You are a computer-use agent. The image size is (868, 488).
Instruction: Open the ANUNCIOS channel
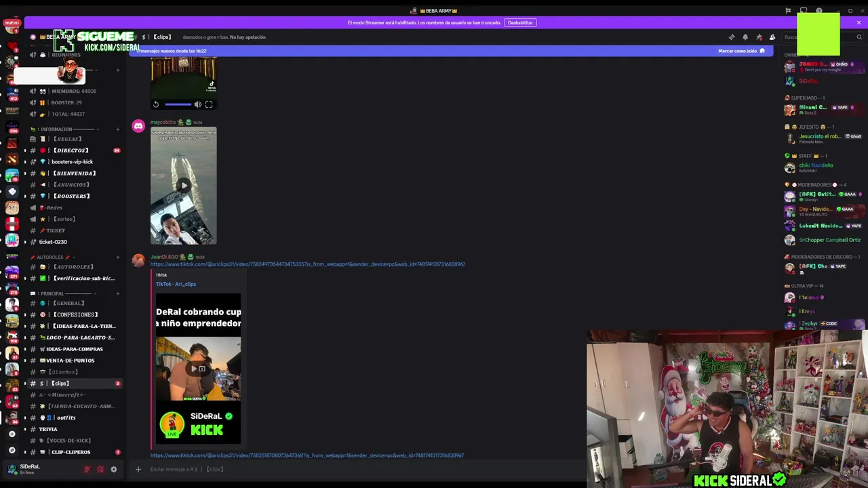(75, 184)
